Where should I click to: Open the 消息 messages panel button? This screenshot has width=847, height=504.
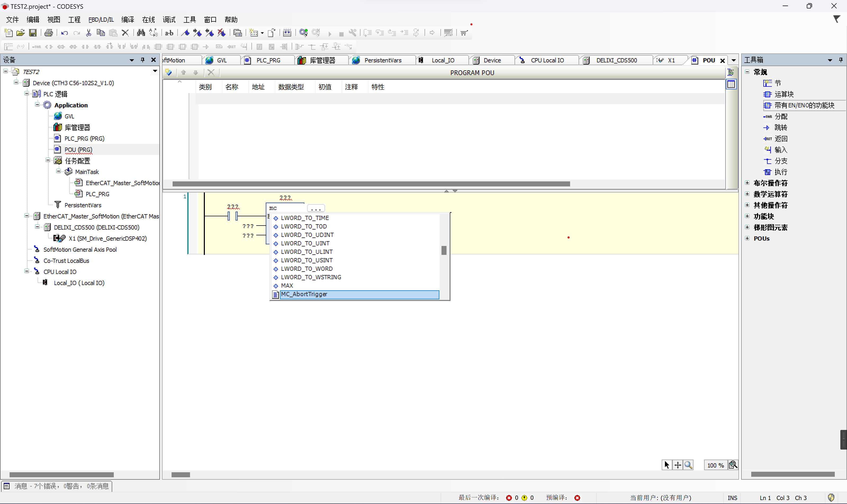(56, 486)
